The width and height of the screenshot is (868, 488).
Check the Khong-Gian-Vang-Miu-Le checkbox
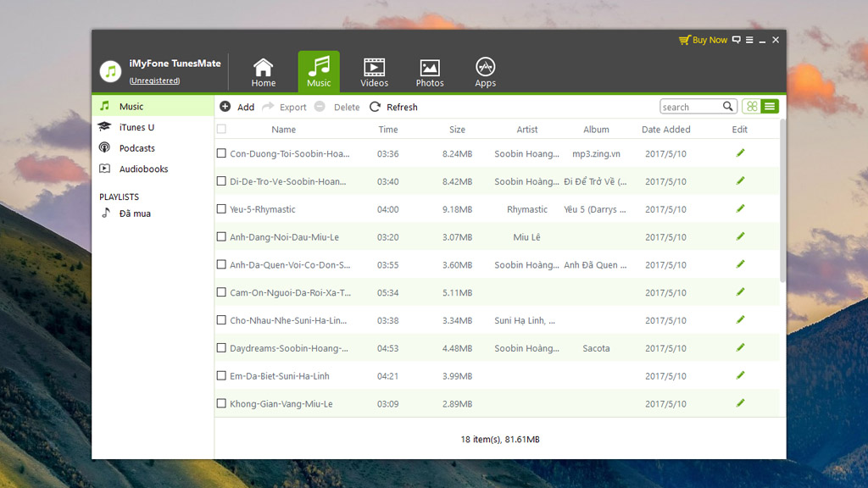pos(221,403)
